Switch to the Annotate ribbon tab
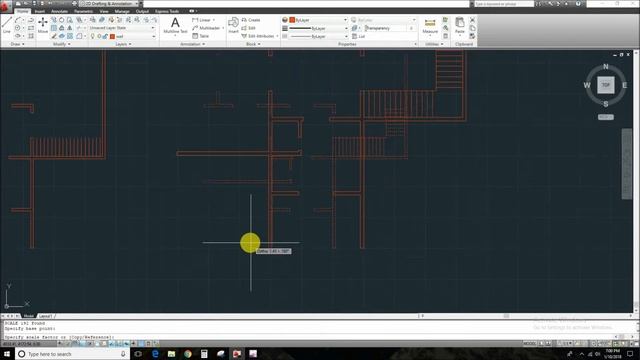 point(60,11)
